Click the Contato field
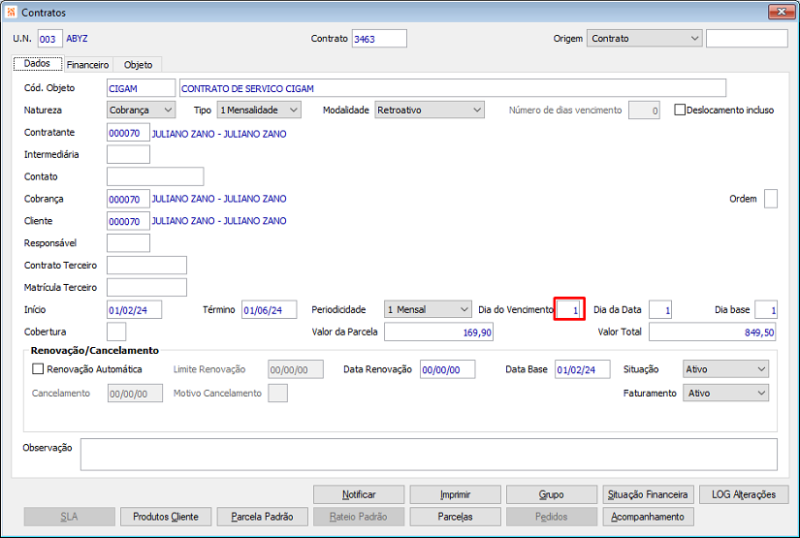The width and height of the screenshot is (800, 538). (155, 176)
